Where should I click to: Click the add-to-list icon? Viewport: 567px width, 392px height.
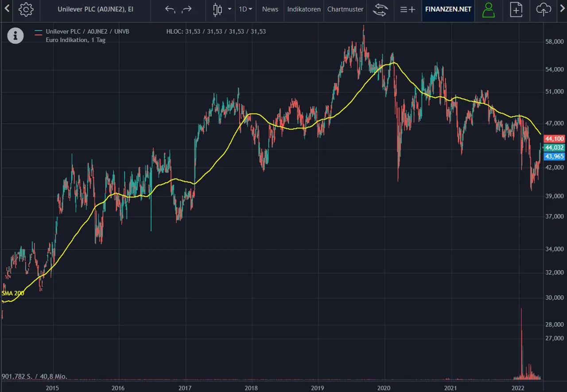(408, 9)
